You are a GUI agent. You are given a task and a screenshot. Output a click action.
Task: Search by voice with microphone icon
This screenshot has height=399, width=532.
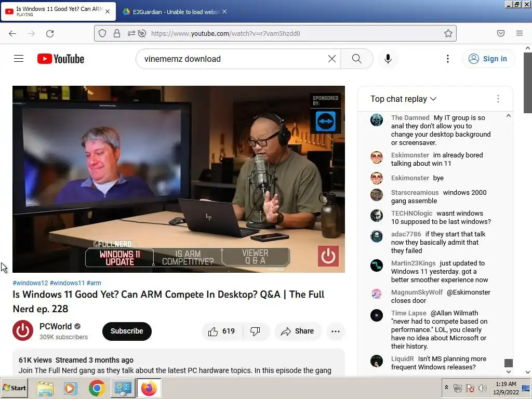(388, 59)
